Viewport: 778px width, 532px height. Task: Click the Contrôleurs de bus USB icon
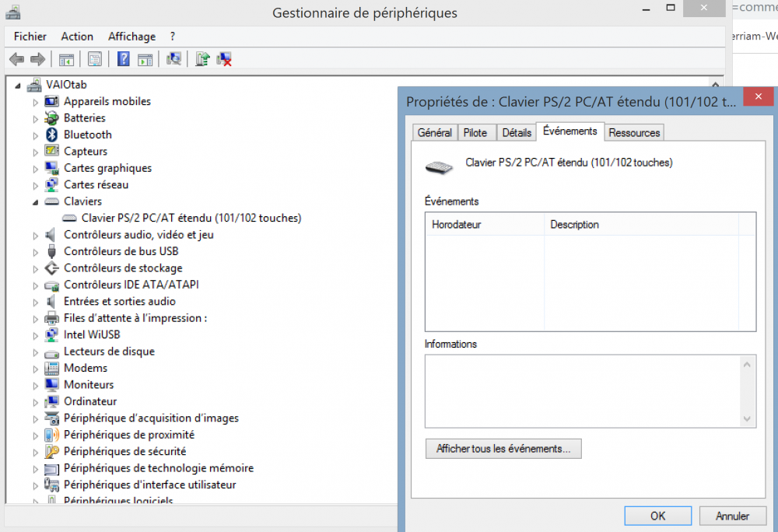click(x=51, y=251)
